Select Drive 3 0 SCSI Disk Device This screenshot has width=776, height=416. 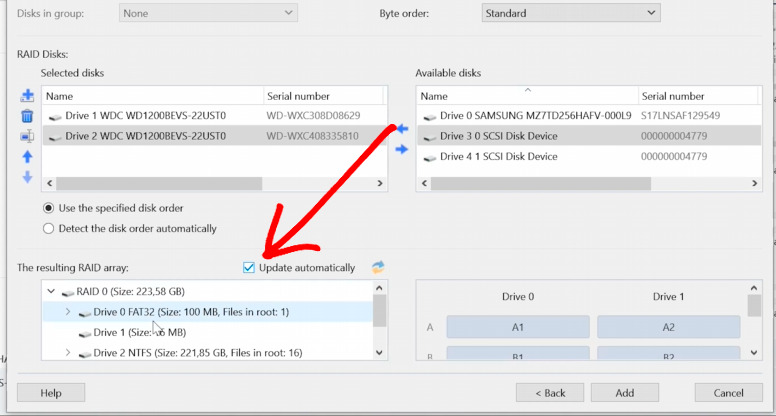coord(589,136)
